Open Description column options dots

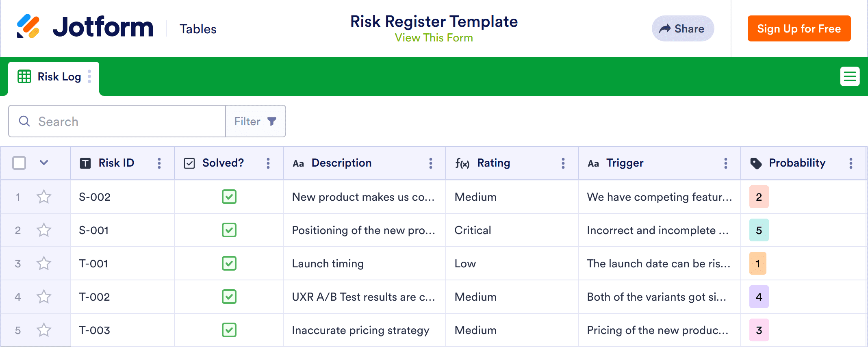tap(431, 163)
